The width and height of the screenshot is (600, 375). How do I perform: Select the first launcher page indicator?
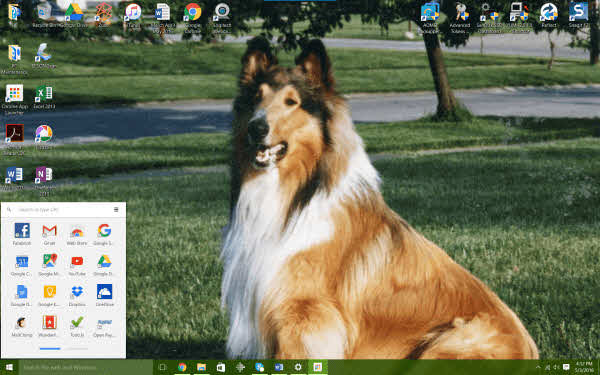click(50, 349)
